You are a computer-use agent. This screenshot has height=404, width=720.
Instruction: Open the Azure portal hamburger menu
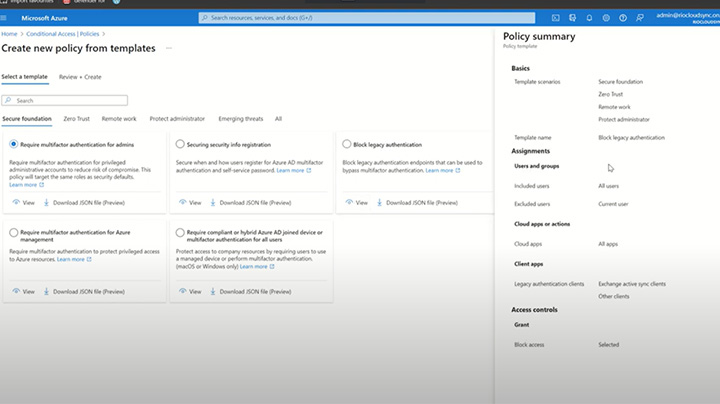(8, 17)
